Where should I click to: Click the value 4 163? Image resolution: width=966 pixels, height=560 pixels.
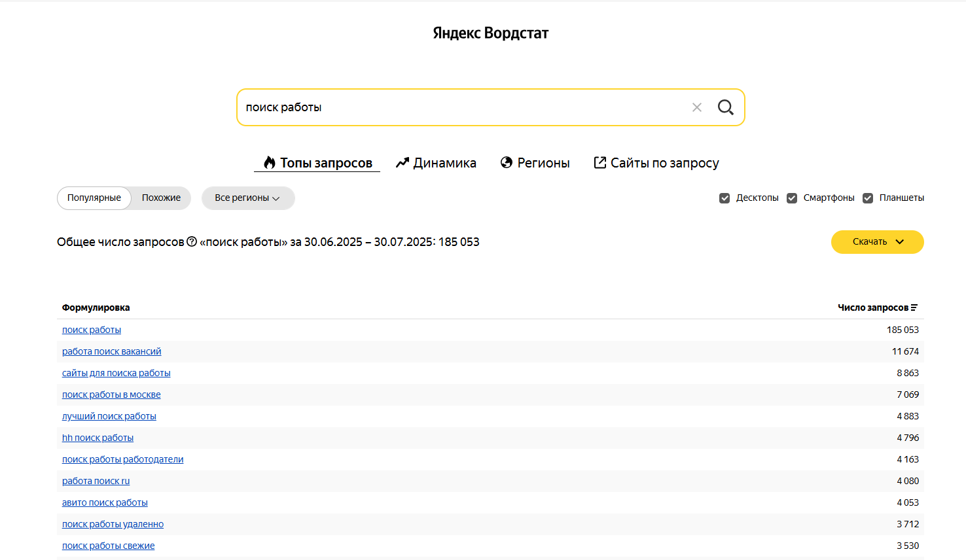908,459
